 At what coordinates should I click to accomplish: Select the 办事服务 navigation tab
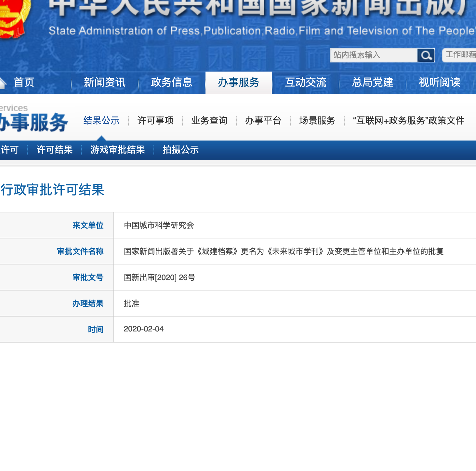238,83
